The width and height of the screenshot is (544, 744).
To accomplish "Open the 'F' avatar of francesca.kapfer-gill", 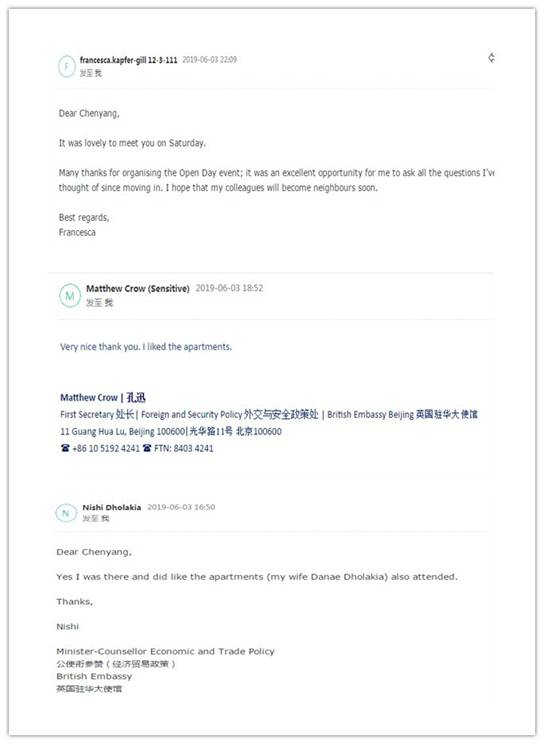I will [67, 66].
